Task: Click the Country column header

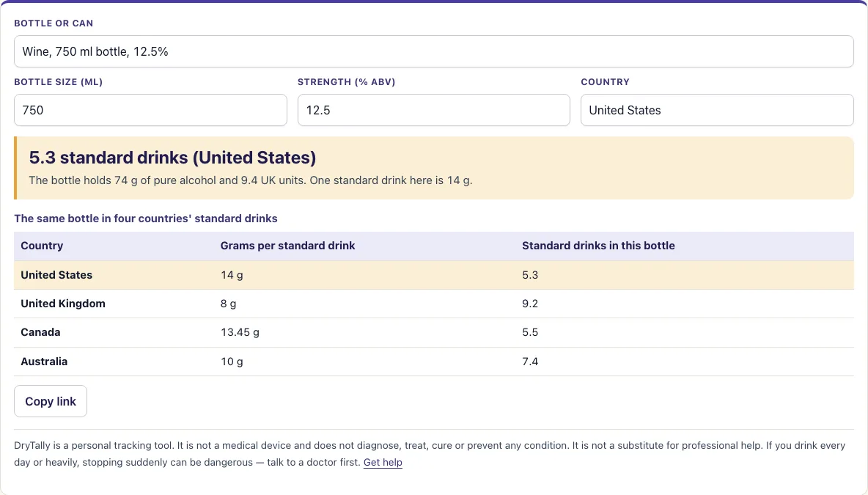Action: tap(42, 246)
